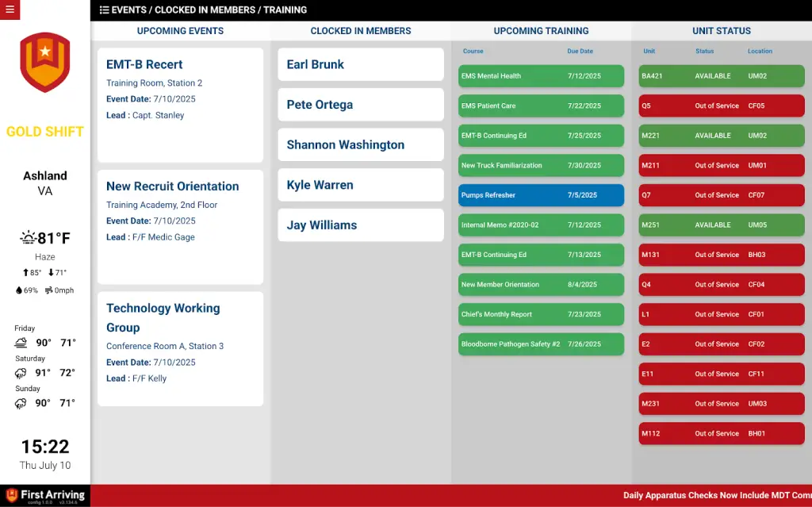Select clocked-in member Earl Brunk
This screenshot has width=812, height=507.
click(x=361, y=64)
